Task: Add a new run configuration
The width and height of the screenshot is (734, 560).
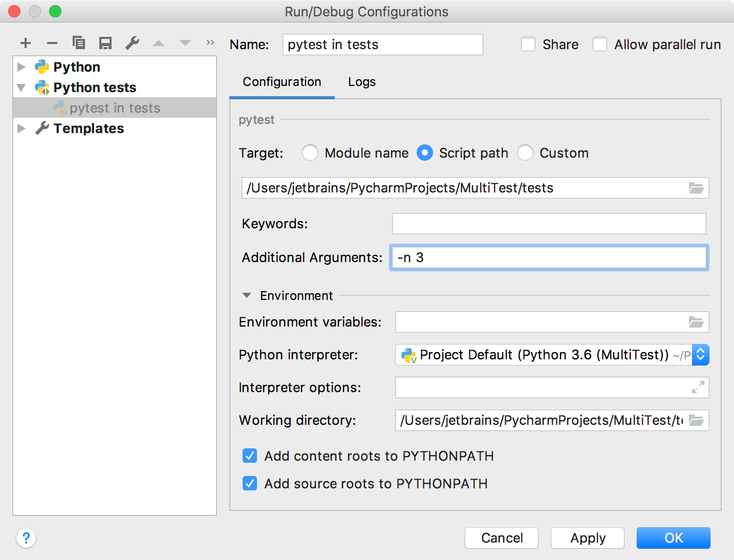Action: pyautogui.click(x=26, y=43)
